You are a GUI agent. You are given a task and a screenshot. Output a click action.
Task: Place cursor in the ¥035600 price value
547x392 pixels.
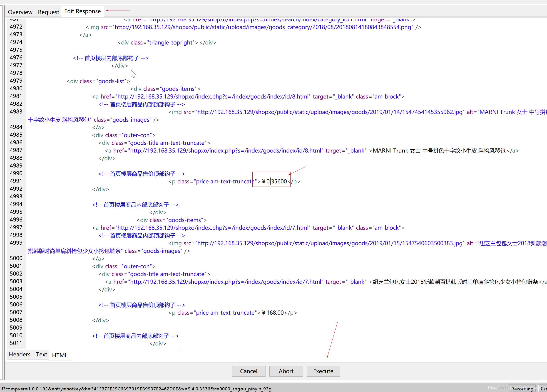[274, 181]
